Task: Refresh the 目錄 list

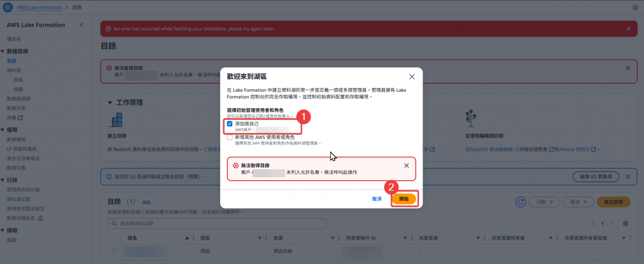Action: click(520, 202)
